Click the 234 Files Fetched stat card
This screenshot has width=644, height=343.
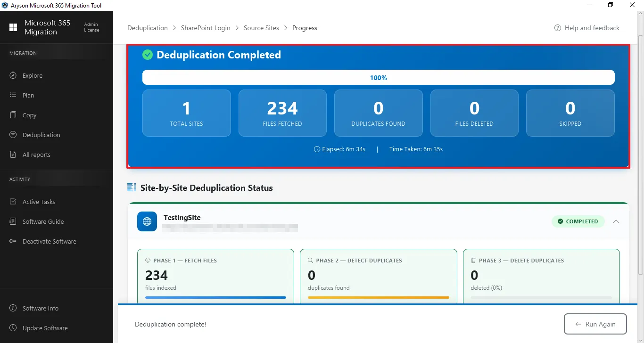tap(282, 113)
